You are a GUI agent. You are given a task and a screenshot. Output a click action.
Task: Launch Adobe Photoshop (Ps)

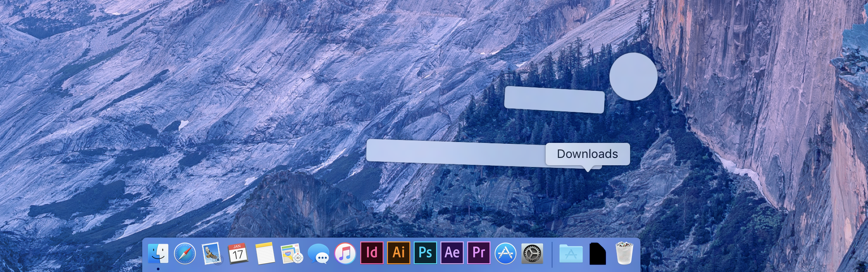[x=425, y=253]
